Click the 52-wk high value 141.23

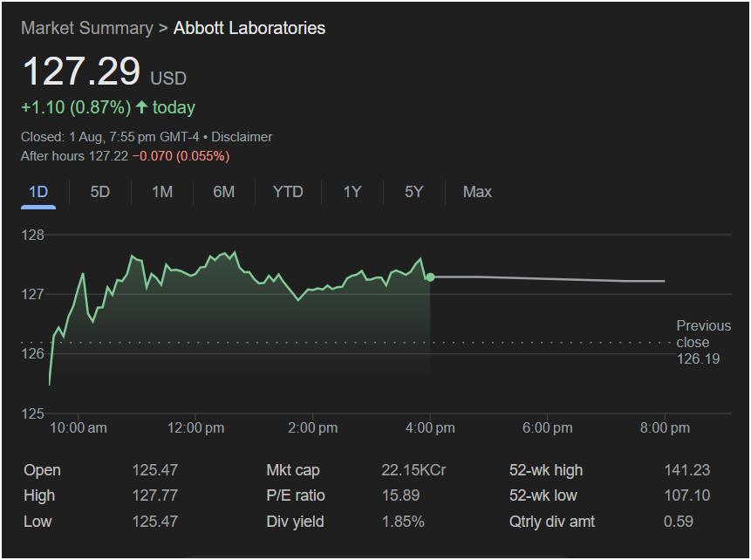click(686, 470)
